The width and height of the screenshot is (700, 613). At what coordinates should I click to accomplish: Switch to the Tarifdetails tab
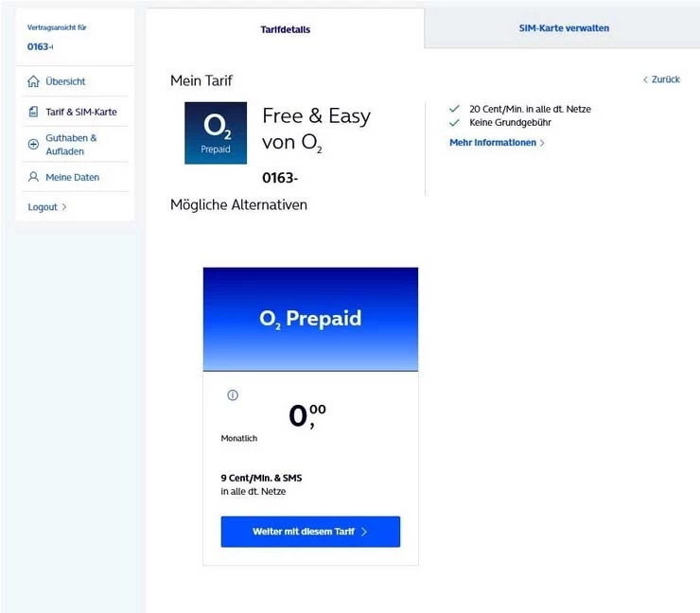[x=285, y=29]
